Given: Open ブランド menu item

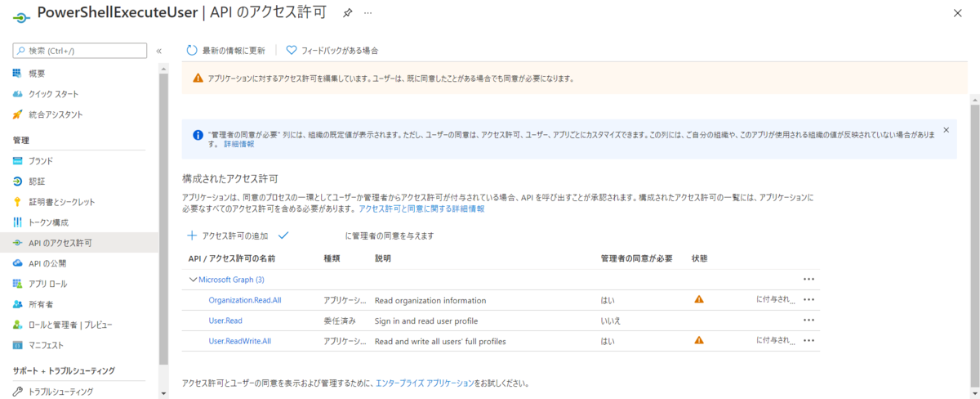Looking at the screenshot, I should click(x=41, y=161).
